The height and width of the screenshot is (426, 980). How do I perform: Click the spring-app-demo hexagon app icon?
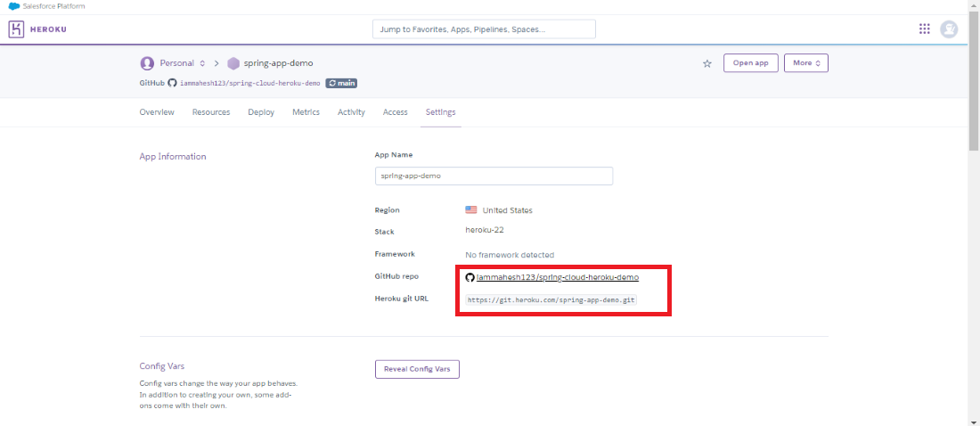[x=233, y=63]
